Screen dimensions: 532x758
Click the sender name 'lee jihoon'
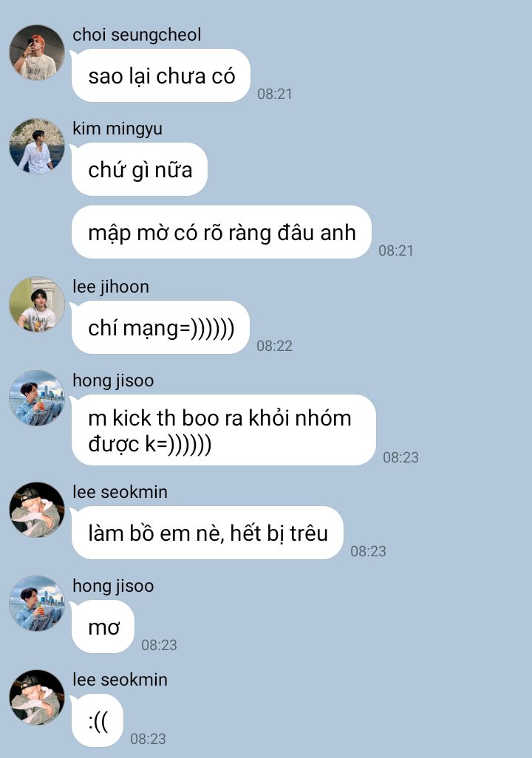pos(111,287)
